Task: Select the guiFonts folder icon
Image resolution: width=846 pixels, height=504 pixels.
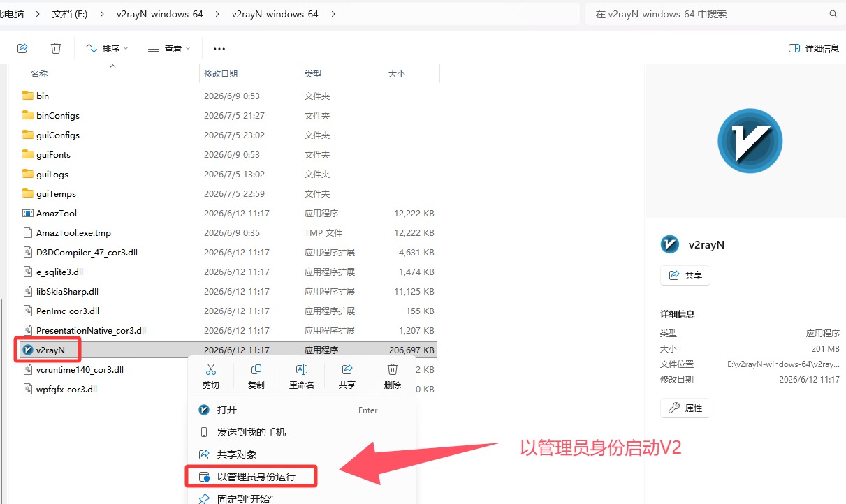Action: pyautogui.click(x=28, y=154)
